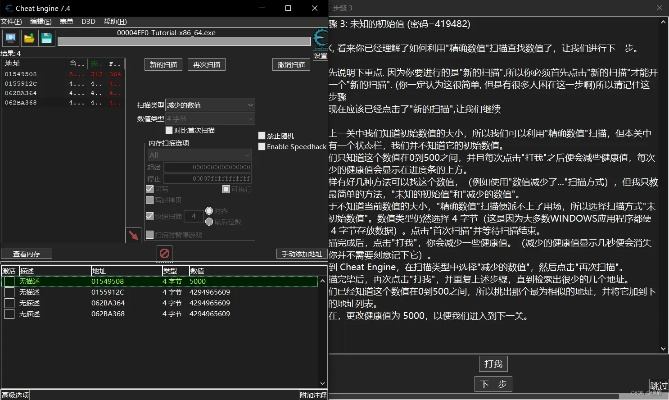
Task: Expand the 扫描类型 scan type dropdown
Action: (x=206, y=104)
